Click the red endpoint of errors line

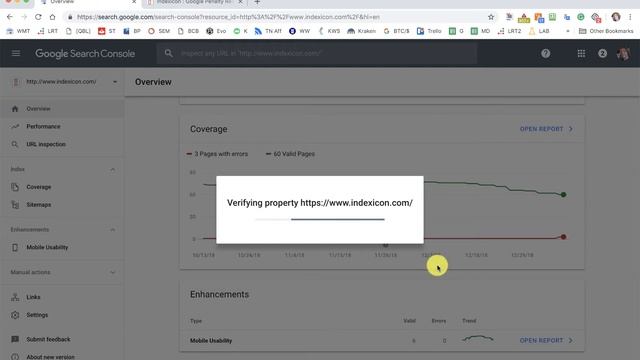[563, 237]
